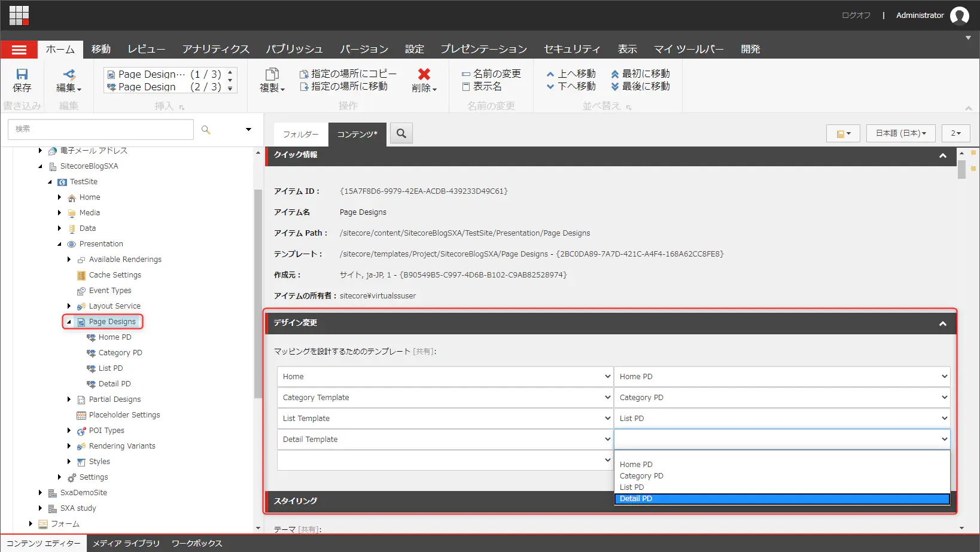This screenshot has height=552, width=980.
Task: Insert the first Page Design option
Action: [164, 74]
